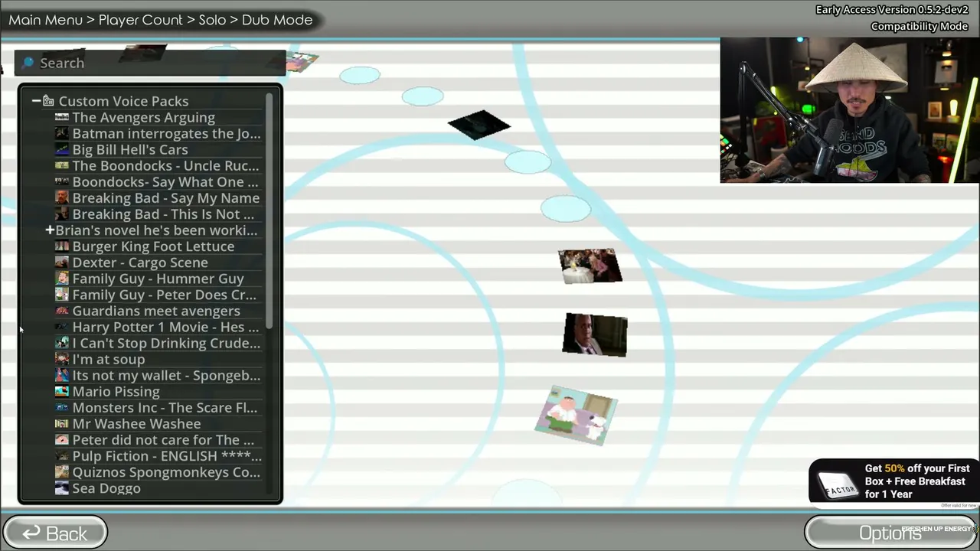This screenshot has height=551, width=980.
Task: Click the icon beside Breaking Bad - Say My Name
Action: [62, 197]
